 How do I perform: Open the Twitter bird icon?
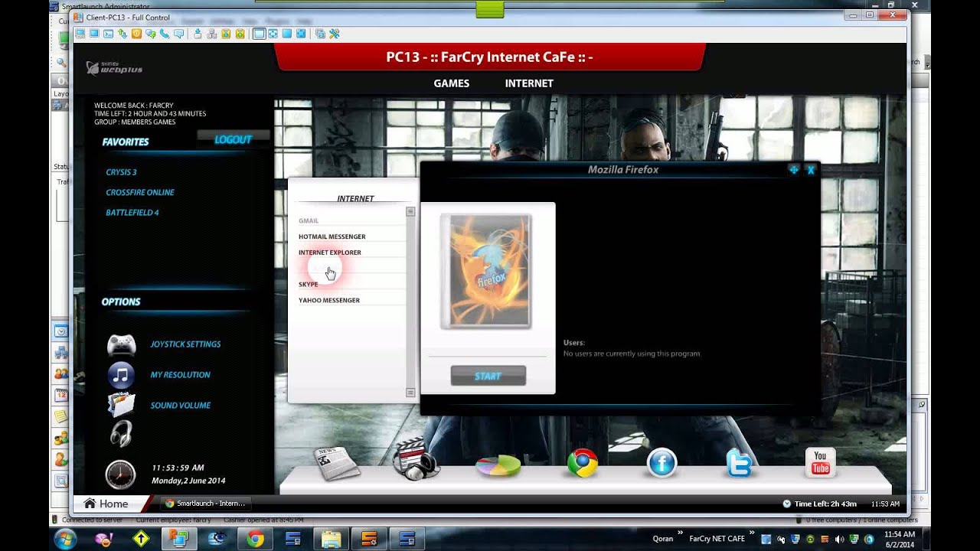740,463
